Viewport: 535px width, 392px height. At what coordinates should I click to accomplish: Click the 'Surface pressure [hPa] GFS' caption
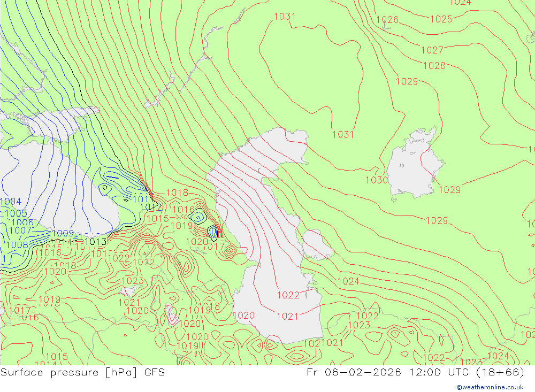tap(82, 372)
